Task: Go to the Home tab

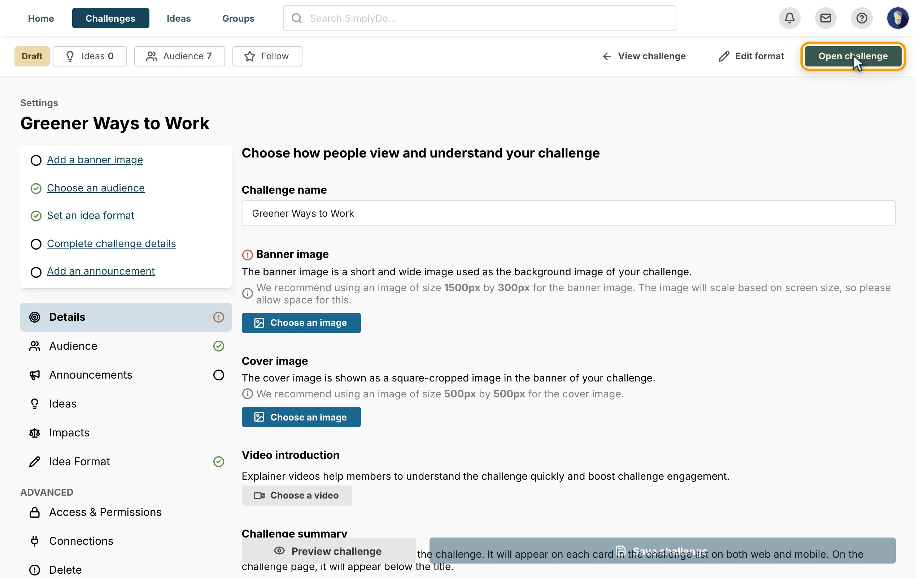Action: (41, 18)
